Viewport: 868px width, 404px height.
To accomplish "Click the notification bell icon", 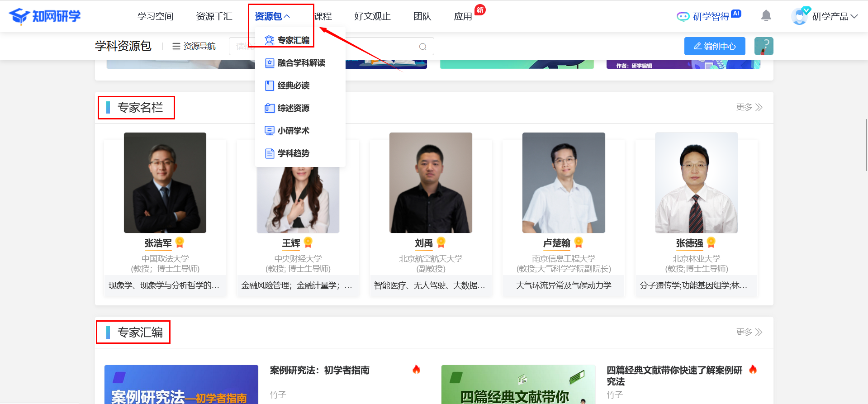I will click(766, 16).
